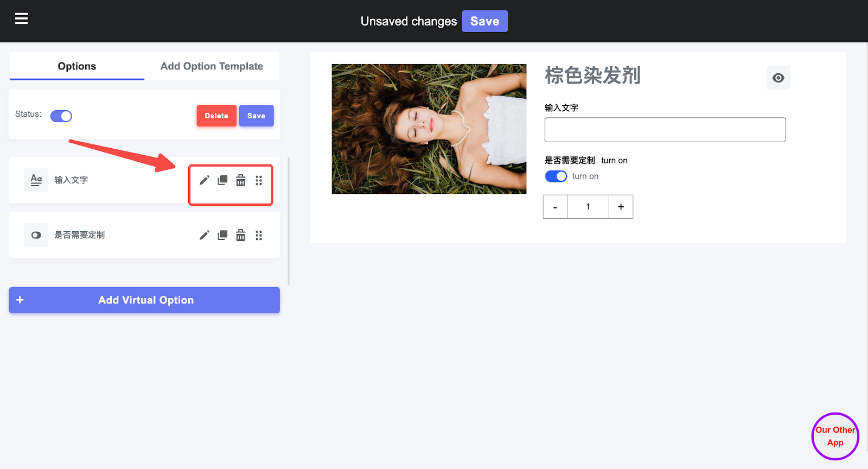Click the red Delete button

(216, 116)
